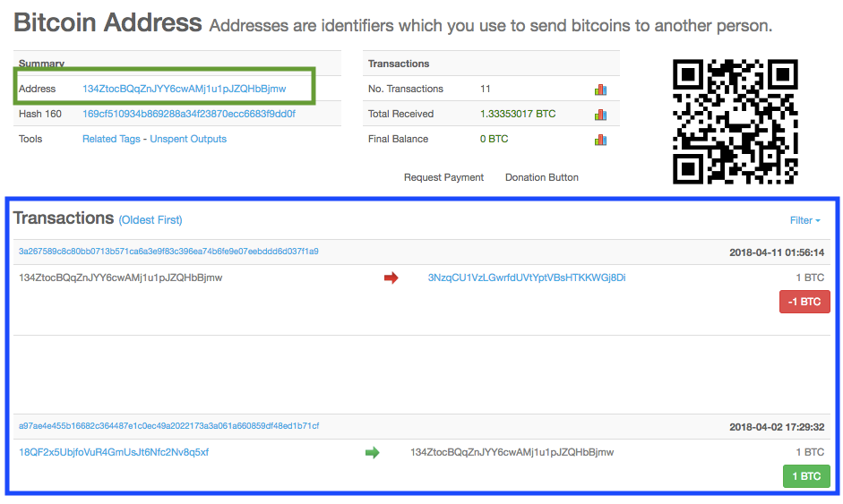This screenshot has width=843, height=504.
Task: Open transaction hash starting a97ae4e4
Action: [x=168, y=425]
